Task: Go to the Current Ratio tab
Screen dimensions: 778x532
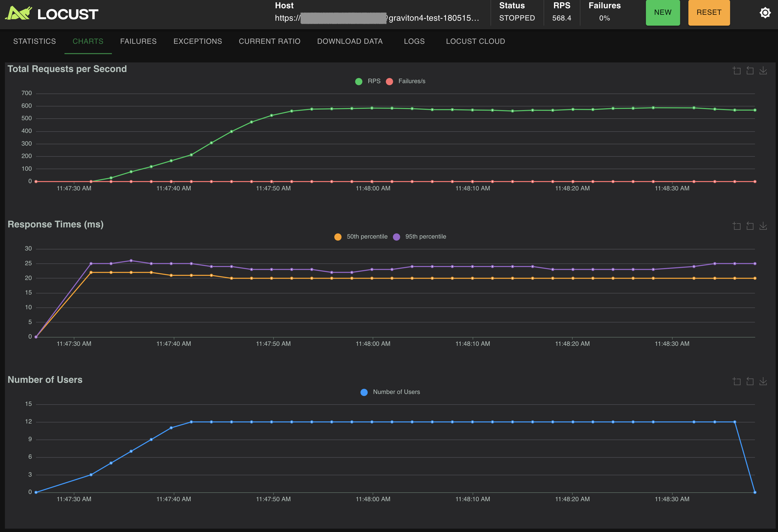Action: tap(270, 41)
